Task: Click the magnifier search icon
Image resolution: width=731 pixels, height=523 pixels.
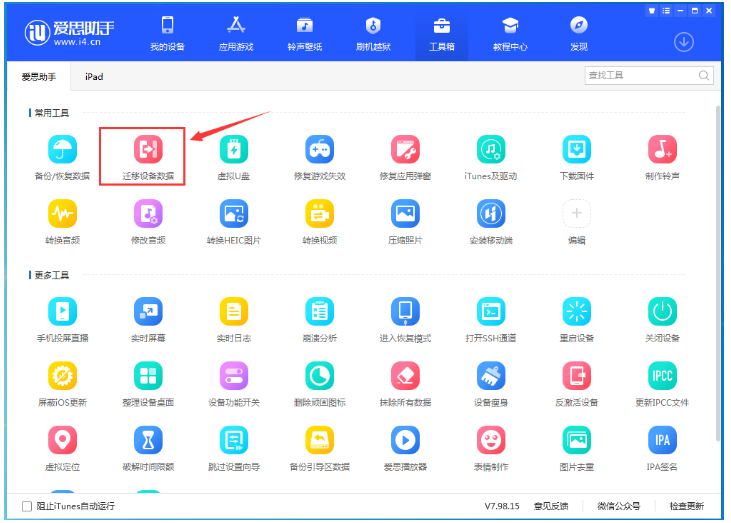Action: [x=704, y=76]
